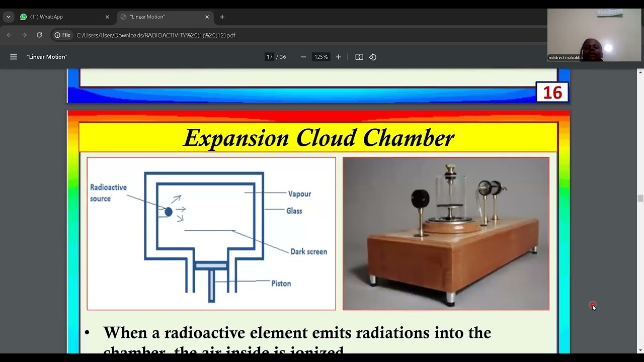This screenshot has height=362, width=644.
Task: Click the slide number 16 badge
Action: click(x=552, y=93)
